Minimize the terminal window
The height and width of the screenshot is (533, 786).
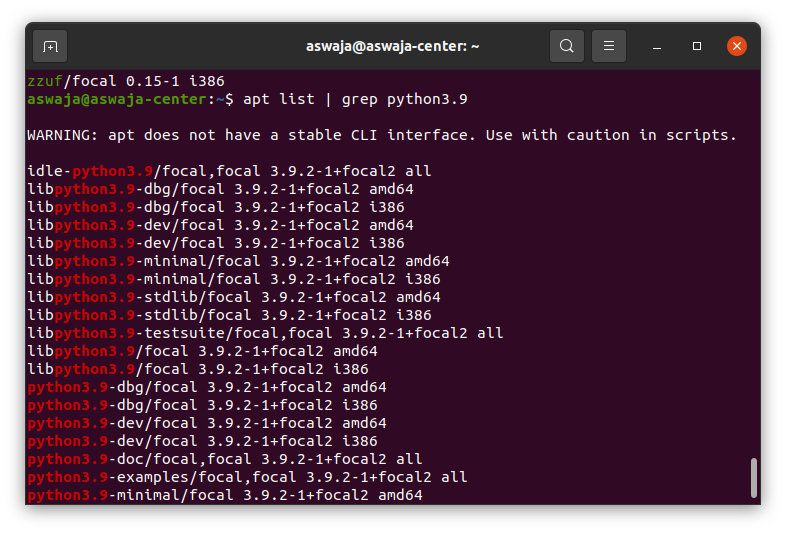tap(658, 46)
